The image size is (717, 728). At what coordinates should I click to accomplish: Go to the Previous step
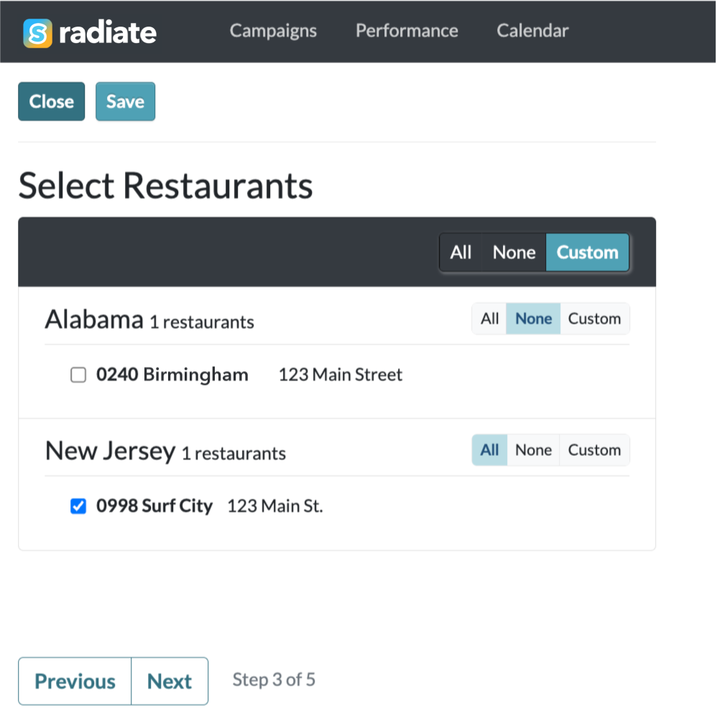[x=75, y=681]
